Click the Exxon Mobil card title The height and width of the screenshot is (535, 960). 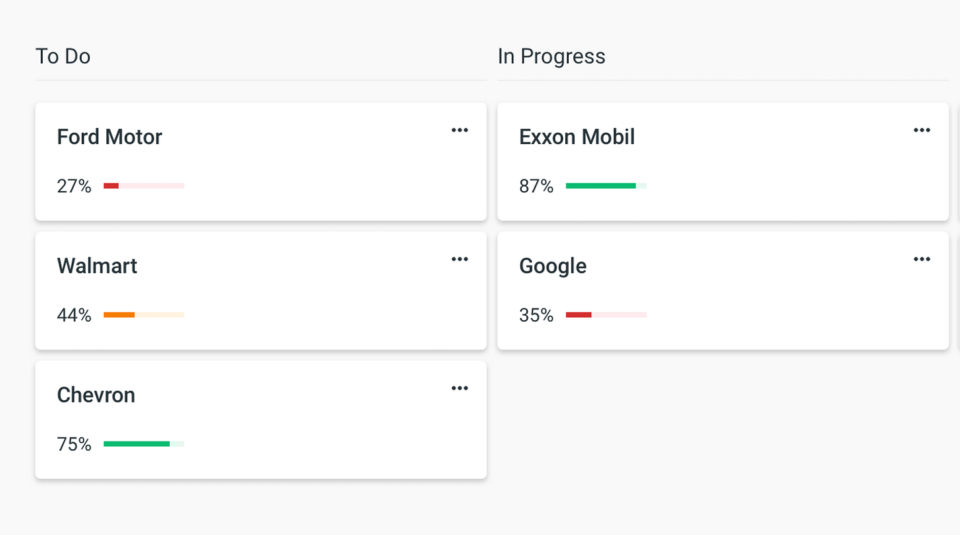point(577,137)
